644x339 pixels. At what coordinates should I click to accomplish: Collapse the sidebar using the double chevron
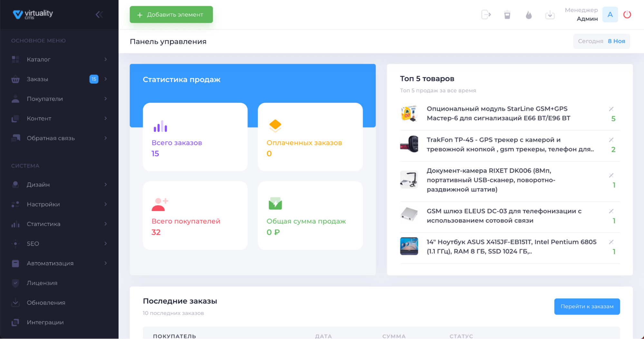[x=99, y=14]
